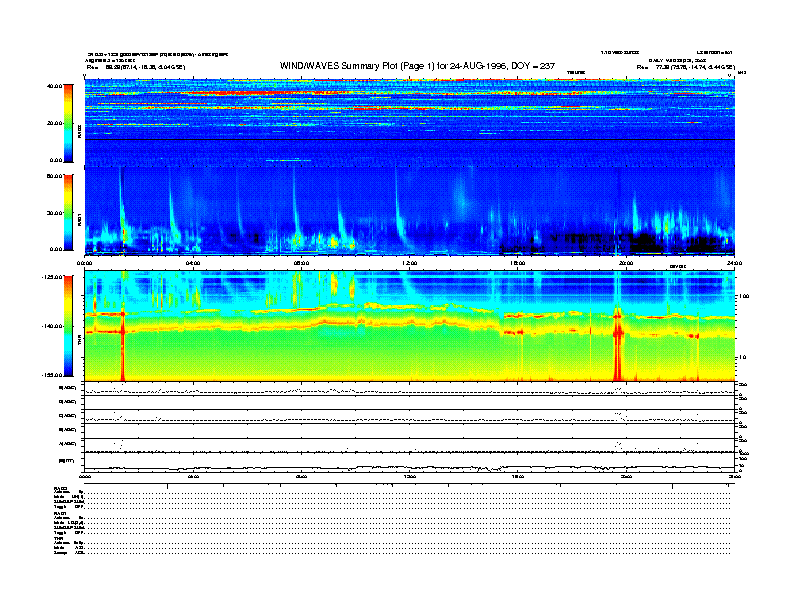Click the RAD2 spectrogram panel
The image size is (792, 612).
click(410, 122)
